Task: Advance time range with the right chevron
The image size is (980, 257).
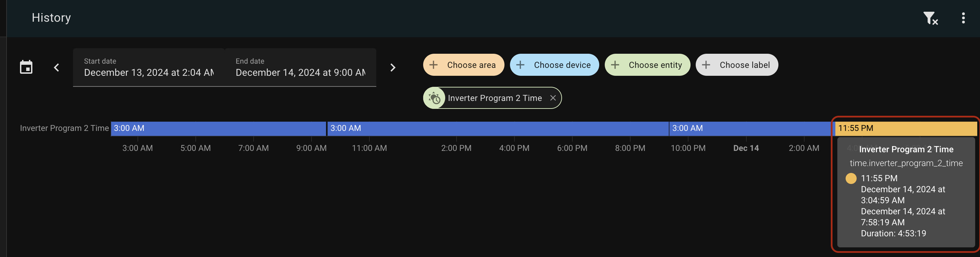Action: tap(392, 67)
